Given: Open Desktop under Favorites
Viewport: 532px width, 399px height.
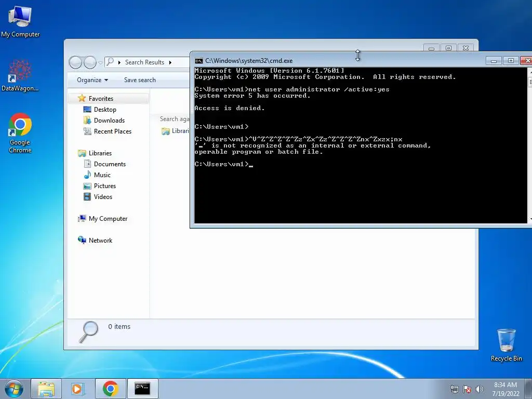Looking at the screenshot, I should (x=105, y=110).
